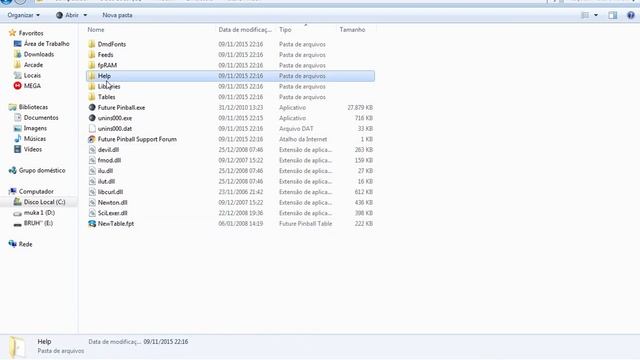Select the ilu.dll file icon
The height and width of the screenshot is (360, 640).
[x=92, y=171]
